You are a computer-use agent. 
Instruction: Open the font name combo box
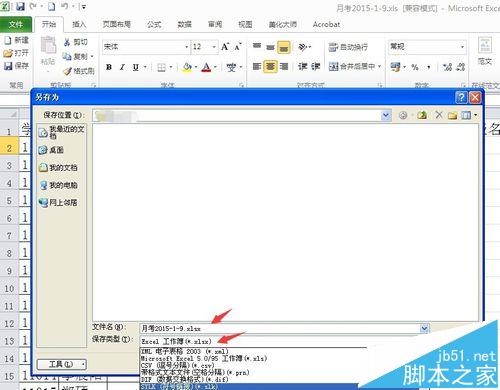pyautogui.click(x=145, y=47)
